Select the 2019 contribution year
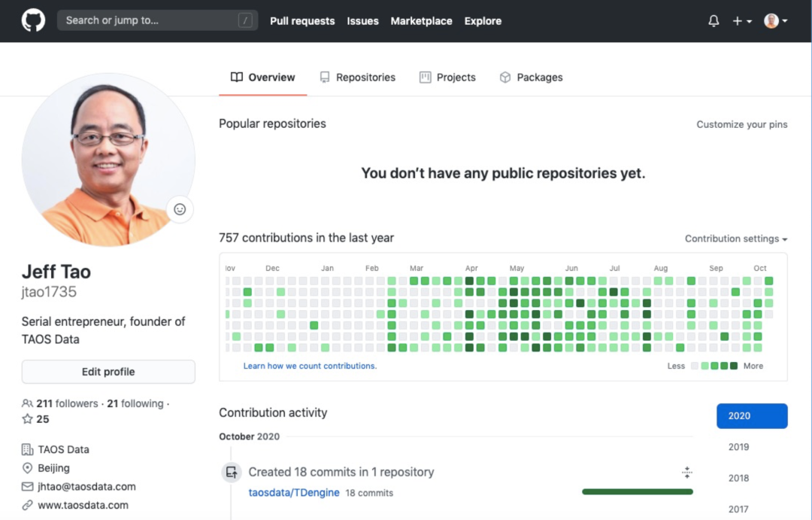The height and width of the screenshot is (520, 812). tap(738, 447)
